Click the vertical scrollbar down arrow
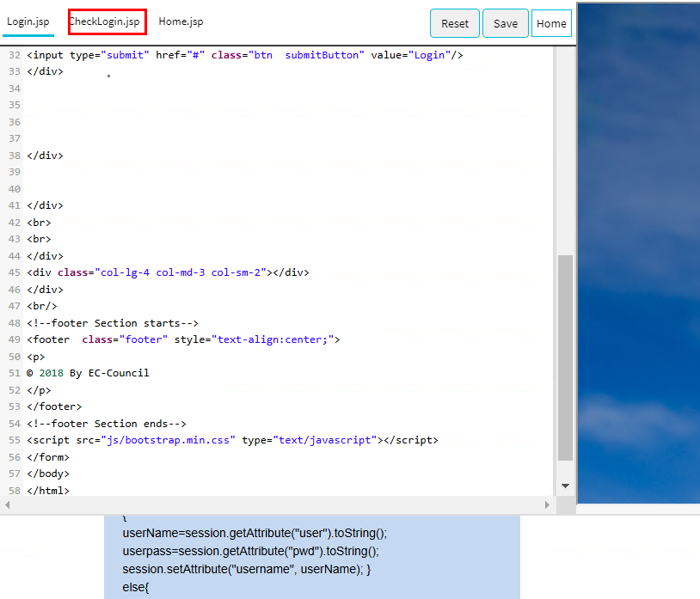Image resolution: width=700 pixels, height=599 pixels. [x=565, y=486]
